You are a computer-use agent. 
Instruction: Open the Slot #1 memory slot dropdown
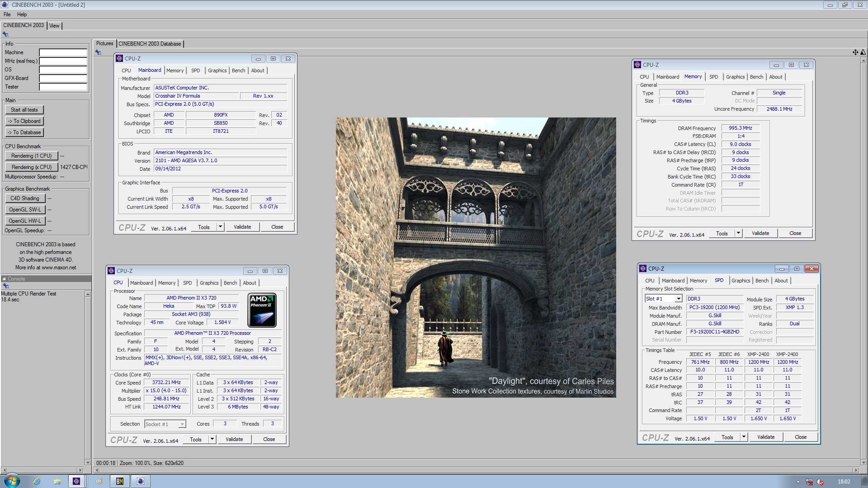(x=679, y=299)
